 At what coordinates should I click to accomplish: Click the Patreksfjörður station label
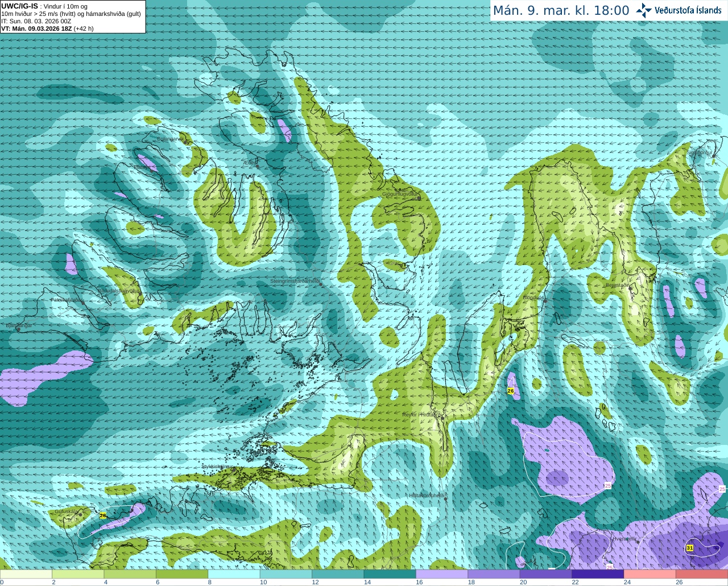coord(67,300)
